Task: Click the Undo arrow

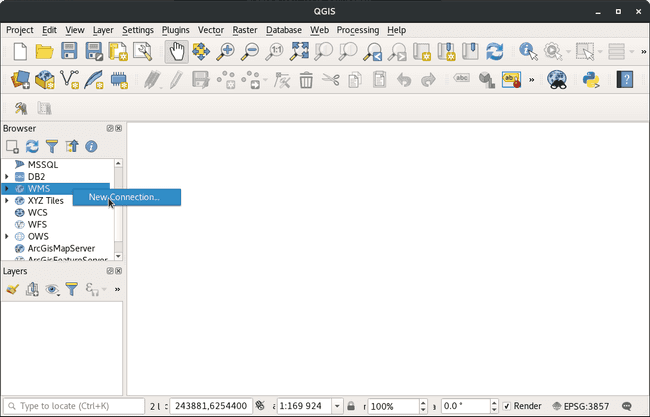Action: point(404,80)
